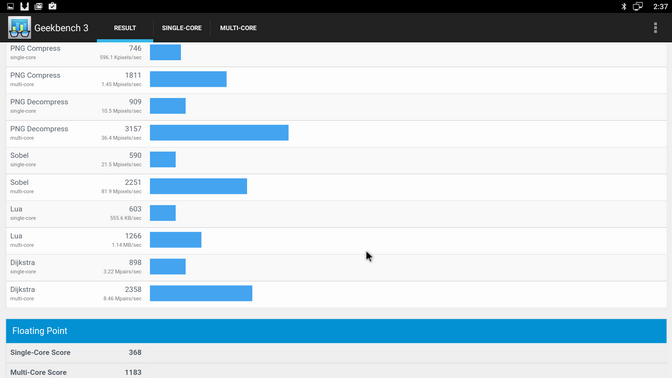Select the 1.45 Mpixels/sec rate text

click(x=121, y=84)
